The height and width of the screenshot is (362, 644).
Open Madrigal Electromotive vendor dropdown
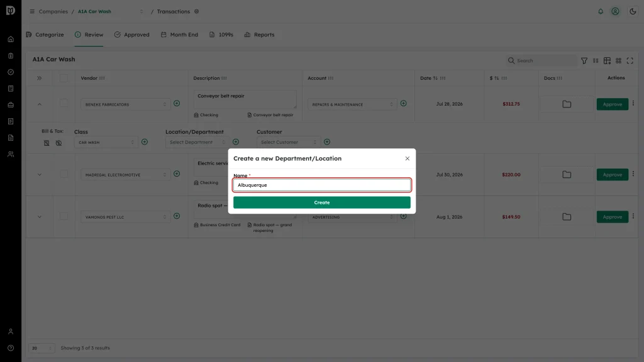[125, 175]
